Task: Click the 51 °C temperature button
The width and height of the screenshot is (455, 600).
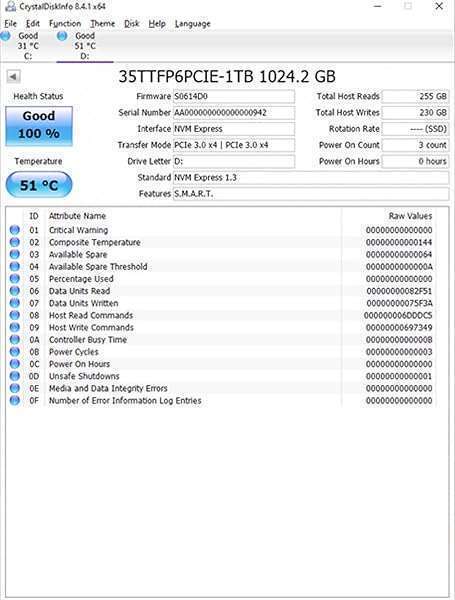Action: pos(39,185)
